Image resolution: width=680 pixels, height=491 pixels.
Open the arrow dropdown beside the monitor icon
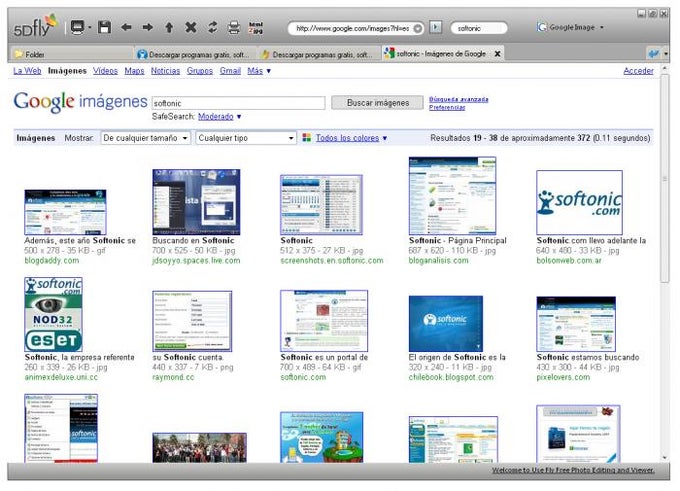(x=89, y=27)
